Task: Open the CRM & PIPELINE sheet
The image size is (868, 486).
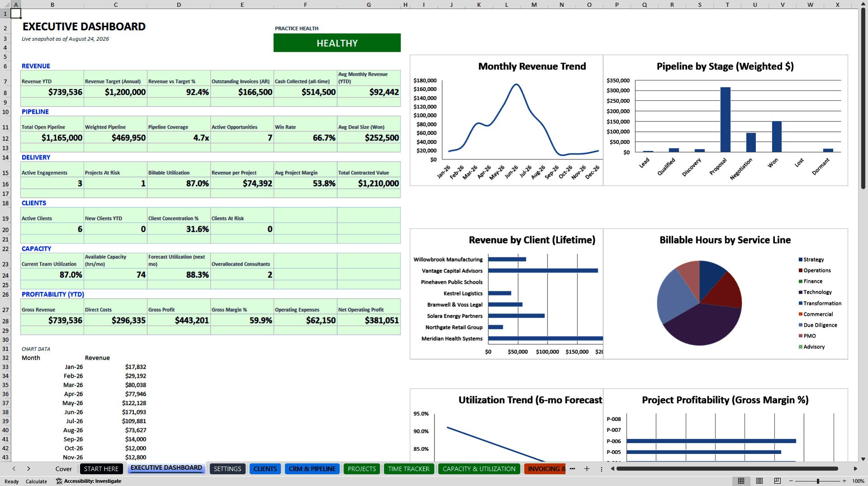Action: point(312,469)
